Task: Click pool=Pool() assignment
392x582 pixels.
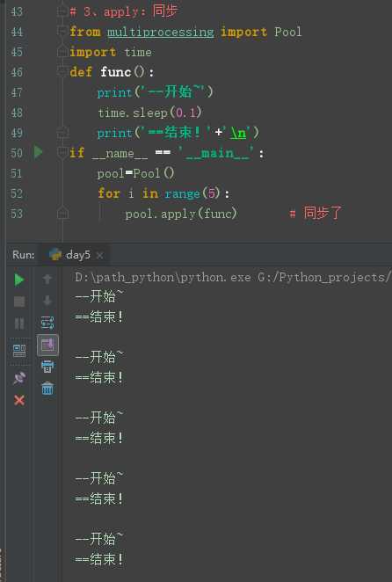Action: coord(135,173)
